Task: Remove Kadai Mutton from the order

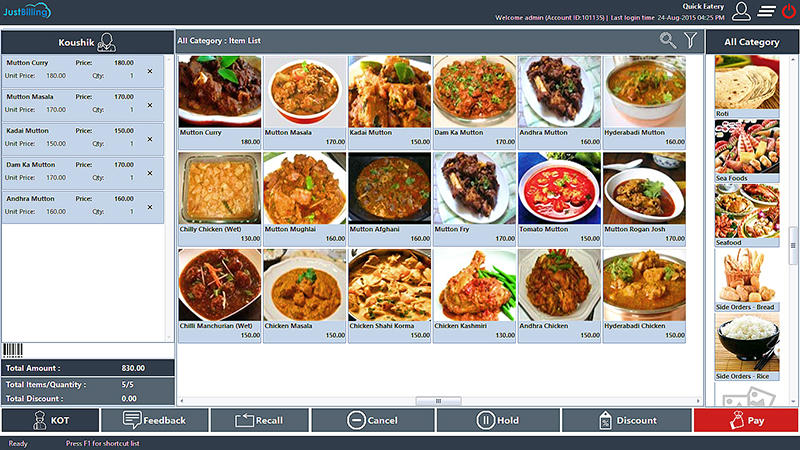Action: point(150,139)
